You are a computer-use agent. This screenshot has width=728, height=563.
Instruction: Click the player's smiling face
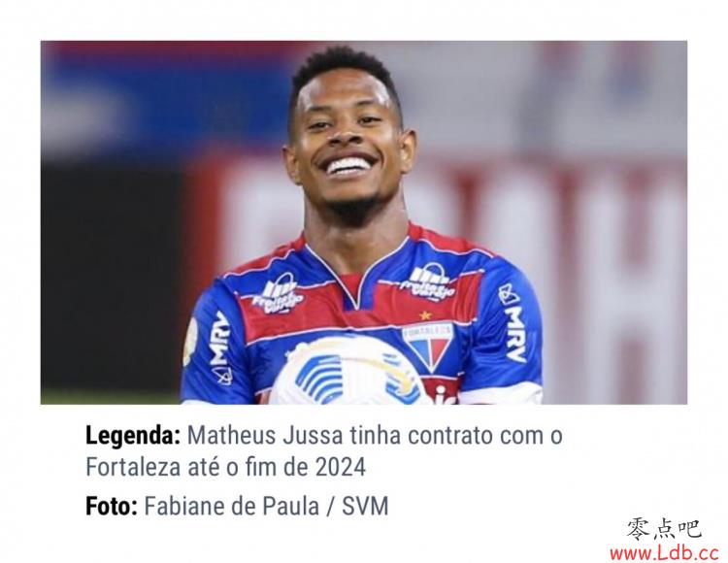(x=348, y=139)
